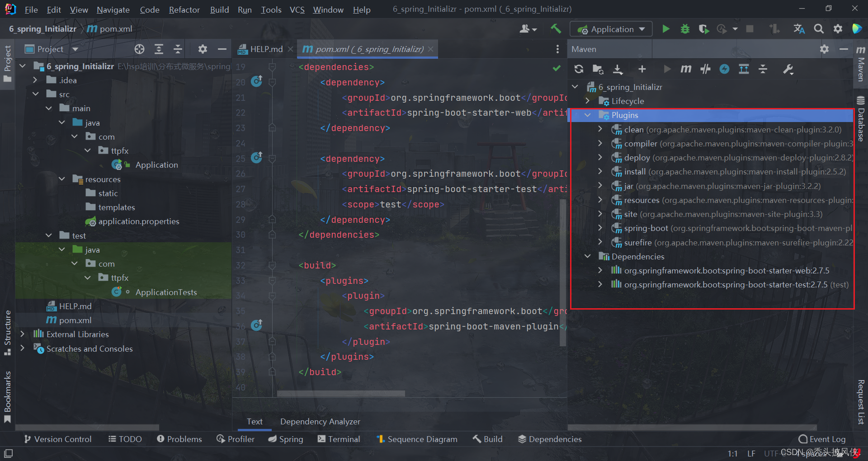Open editor tabs more options menu

click(x=557, y=49)
